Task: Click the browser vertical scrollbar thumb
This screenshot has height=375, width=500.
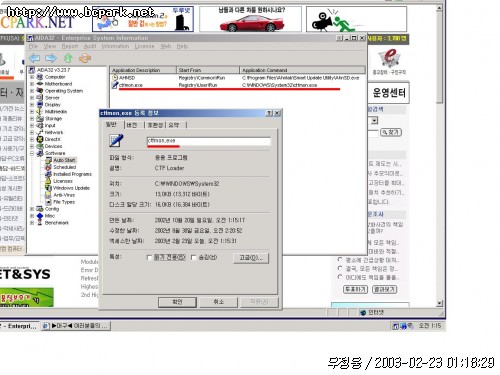Action: (x=440, y=57)
